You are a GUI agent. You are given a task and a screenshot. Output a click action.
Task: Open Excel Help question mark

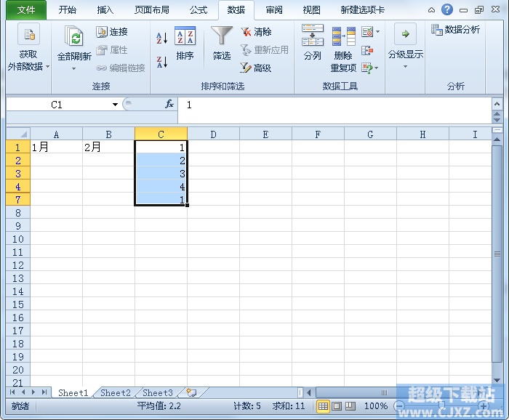pyautogui.click(x=447, y=9)
